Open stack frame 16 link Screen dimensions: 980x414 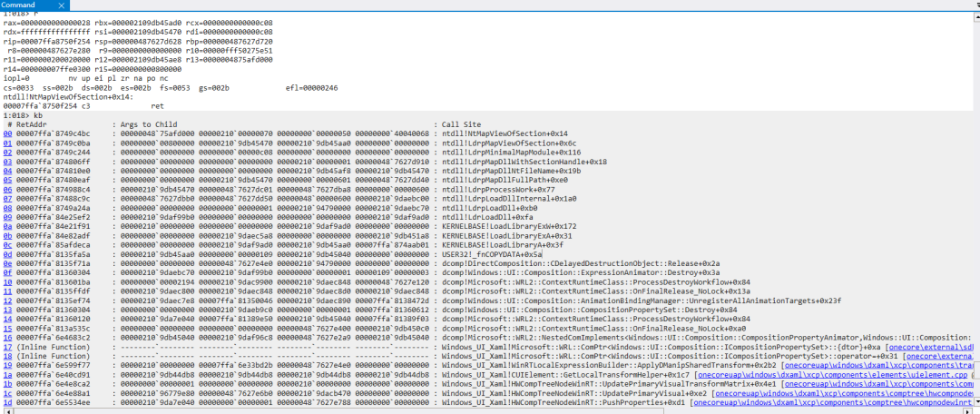(7, 338)
